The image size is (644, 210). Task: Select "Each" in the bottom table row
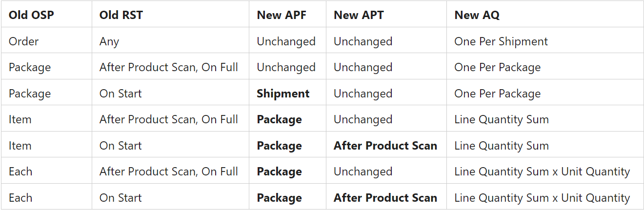[20, 198]
